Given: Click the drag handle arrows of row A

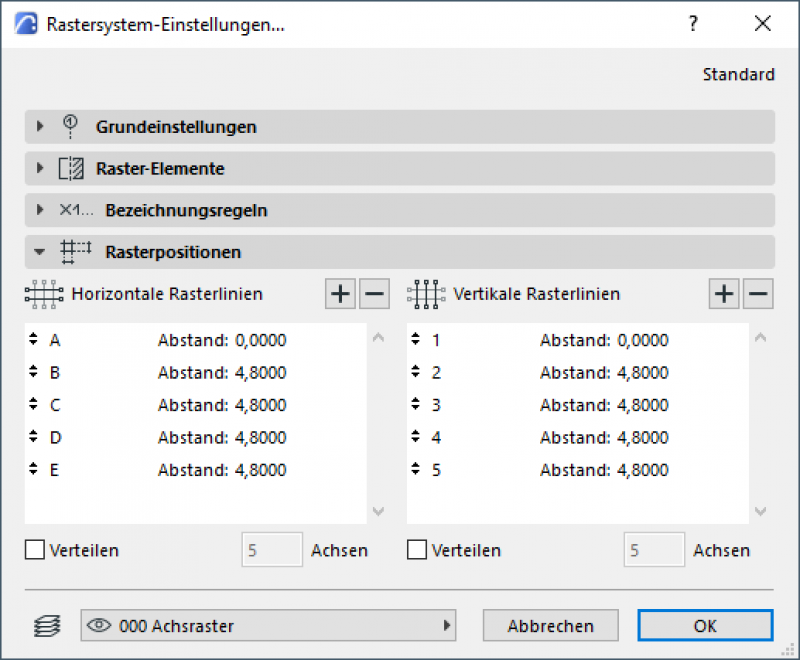Looking at the screenshot, I should pyautogui.click(x=34, y=340).
